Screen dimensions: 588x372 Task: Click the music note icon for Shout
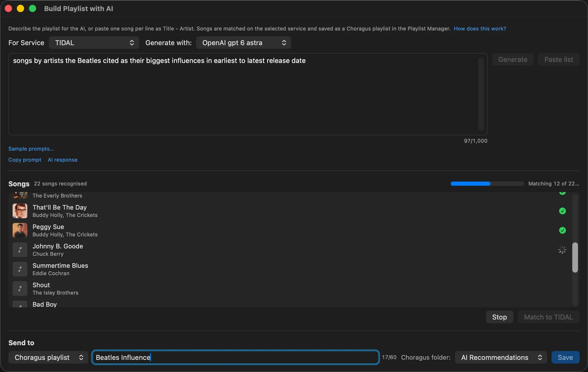tap(20, 289)
